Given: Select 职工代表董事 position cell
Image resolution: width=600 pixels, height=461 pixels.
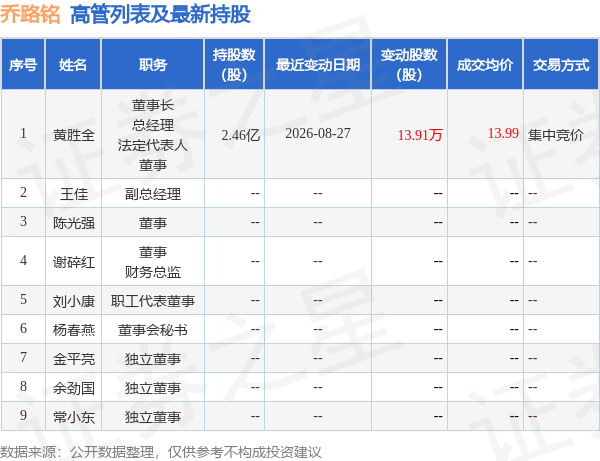Looking at the screenshot, I should (153, 301).
